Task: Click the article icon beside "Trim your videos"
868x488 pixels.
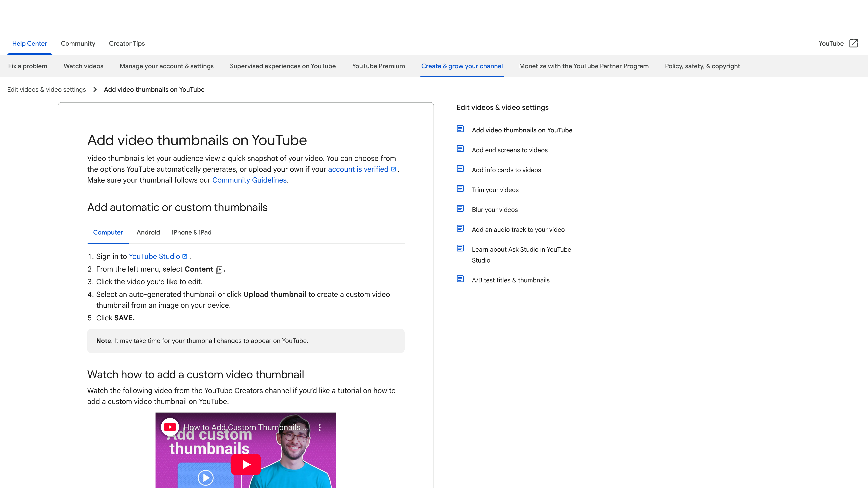Action: click(x=460, y=188)
